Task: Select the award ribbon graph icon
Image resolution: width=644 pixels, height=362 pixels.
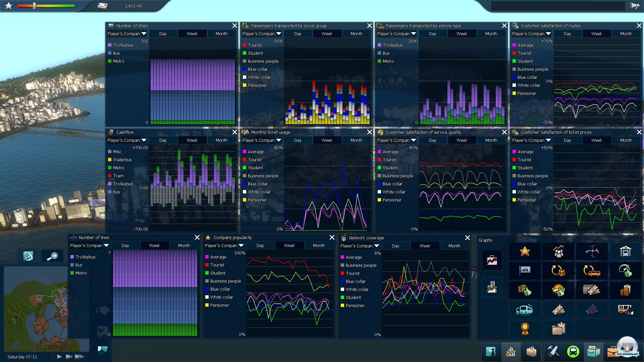Action: coord(525,329)
